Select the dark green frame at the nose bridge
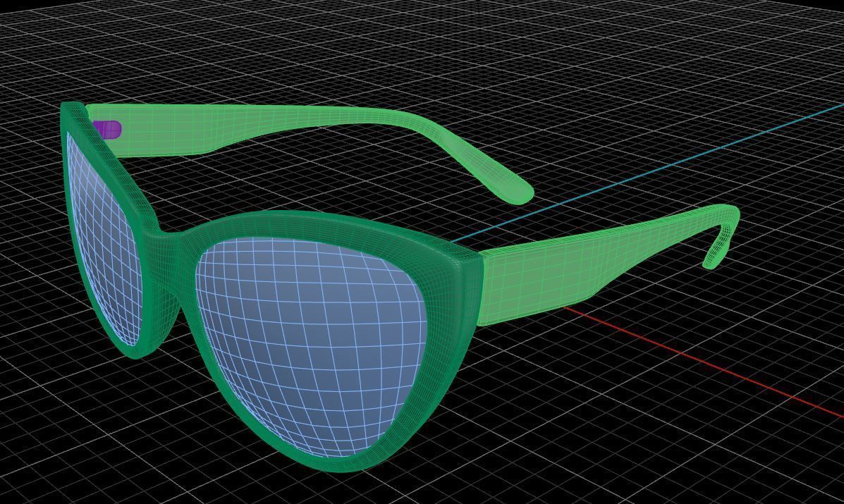This screenshot has width=844, height=504. coord(168,264)
